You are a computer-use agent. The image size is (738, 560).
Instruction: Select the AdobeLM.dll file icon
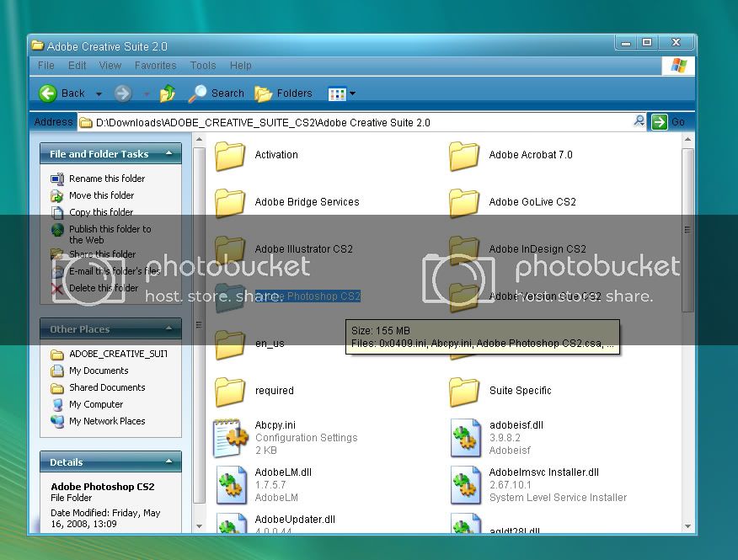click(x=229, y=485)
